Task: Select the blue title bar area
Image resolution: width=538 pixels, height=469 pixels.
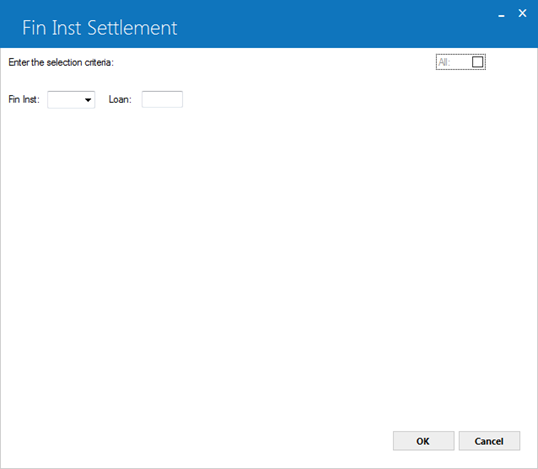Action: (269, 24)
